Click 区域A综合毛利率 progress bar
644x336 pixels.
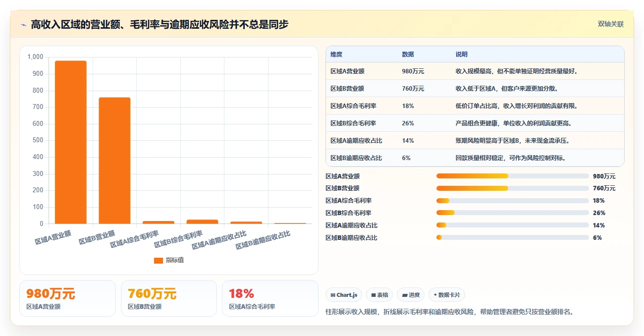512,201
